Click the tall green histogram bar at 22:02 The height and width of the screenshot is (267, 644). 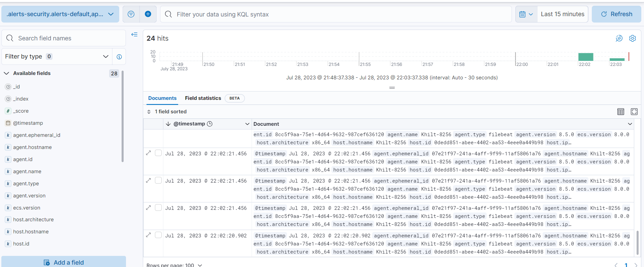(586, 57)
